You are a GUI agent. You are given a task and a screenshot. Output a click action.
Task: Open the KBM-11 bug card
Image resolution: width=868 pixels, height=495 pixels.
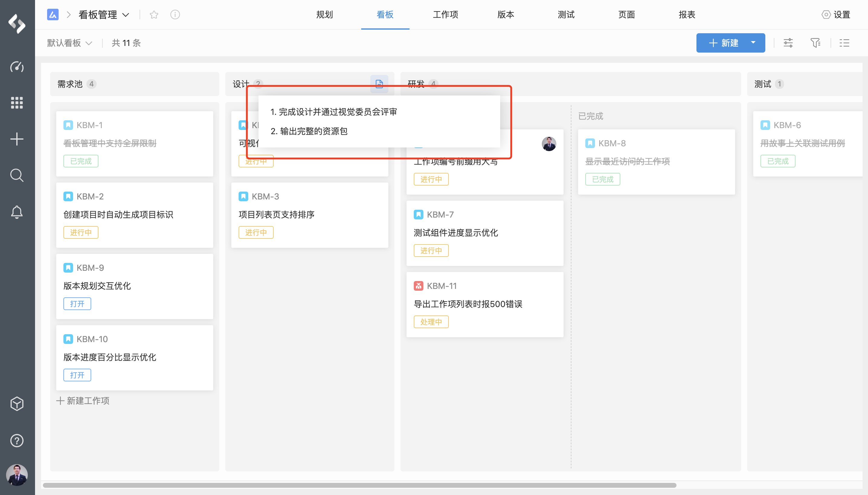[x=484, y=304]
